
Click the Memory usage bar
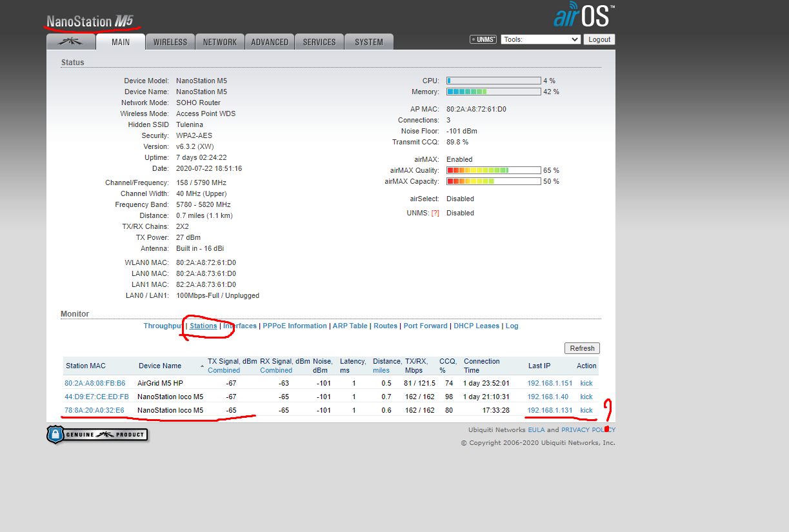click(x=494, y=92)
